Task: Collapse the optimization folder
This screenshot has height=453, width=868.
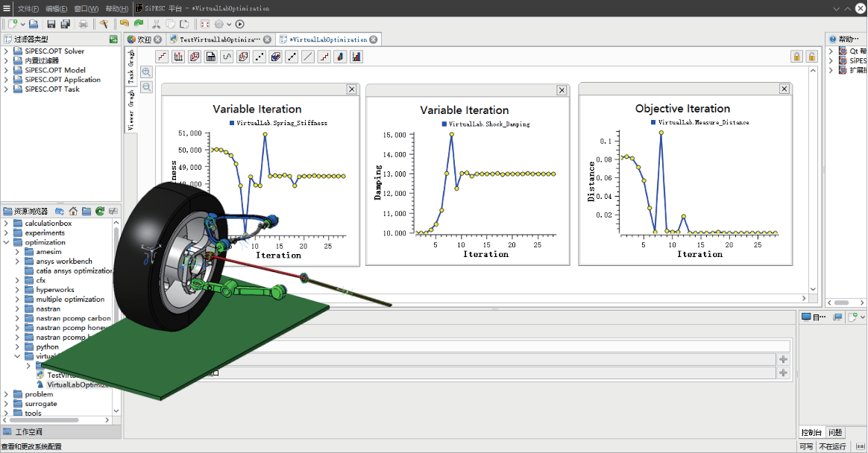Action: tap(6, 242)
